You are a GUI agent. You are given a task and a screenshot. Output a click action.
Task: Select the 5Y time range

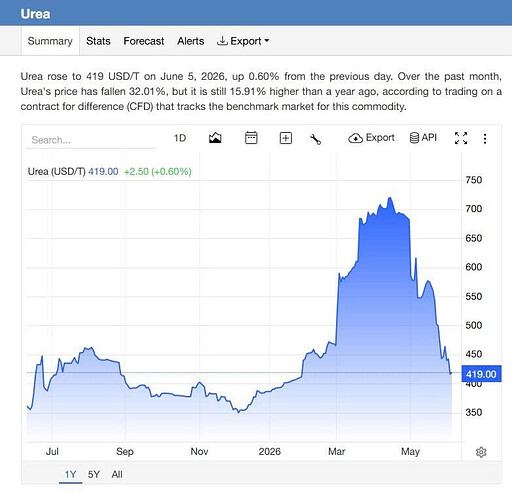[x=94, y=474]
